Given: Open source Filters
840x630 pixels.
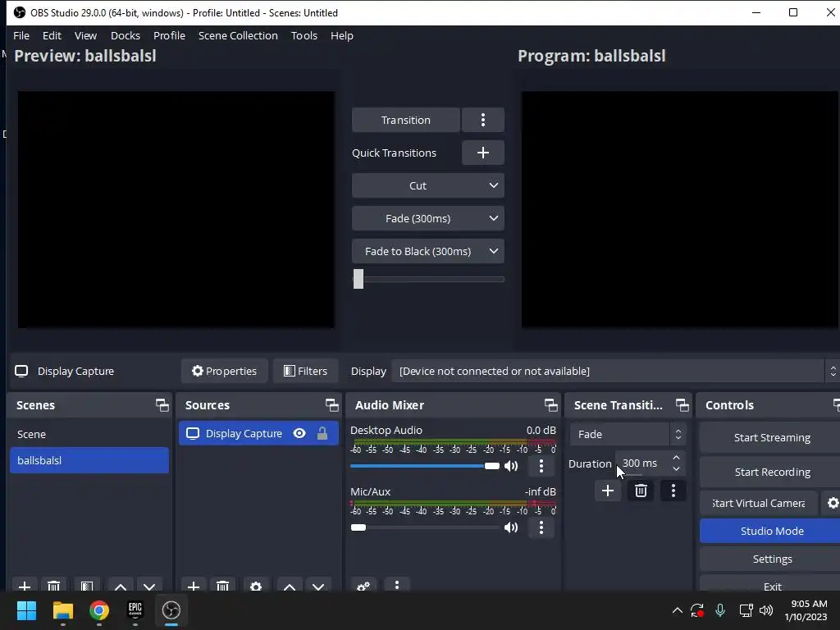Looking at the screenshot, I should [x=305, y=371].
